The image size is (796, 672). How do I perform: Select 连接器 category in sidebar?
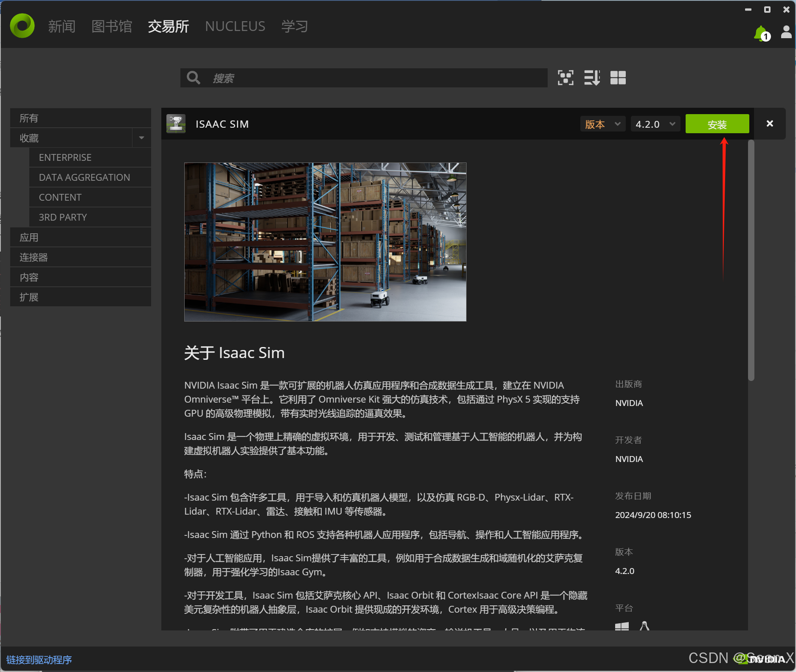tap(81, 258)
